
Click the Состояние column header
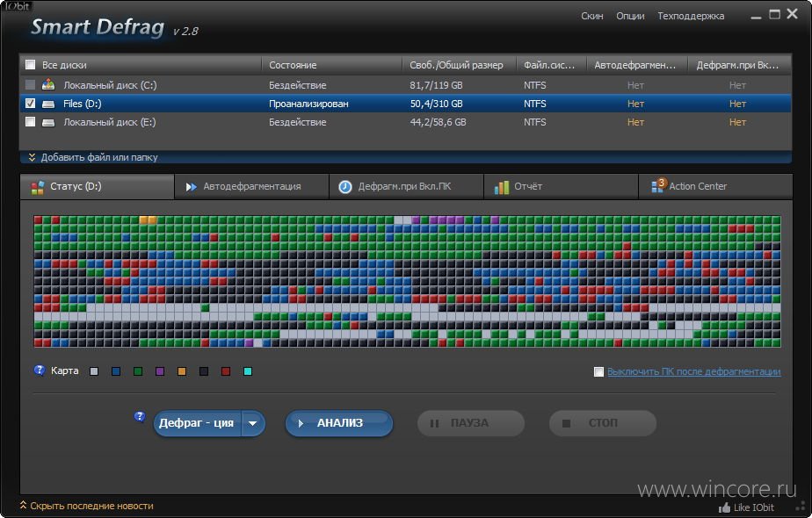(x=331, y=65)
